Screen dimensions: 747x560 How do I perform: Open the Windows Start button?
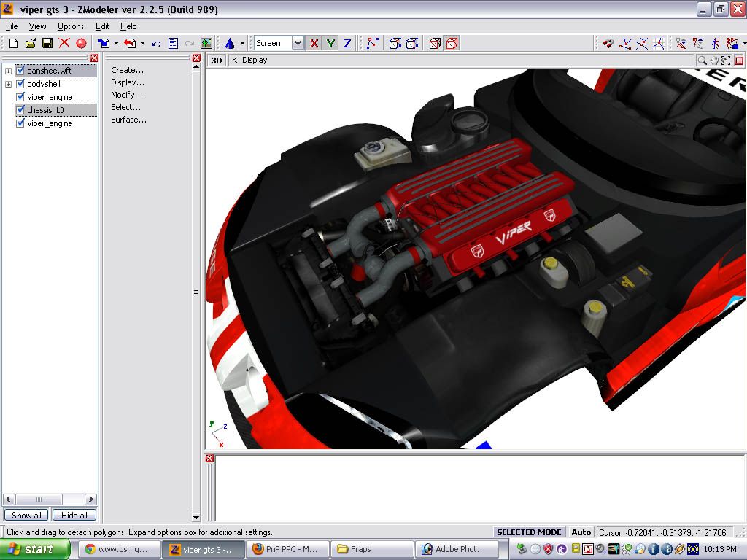36,549
